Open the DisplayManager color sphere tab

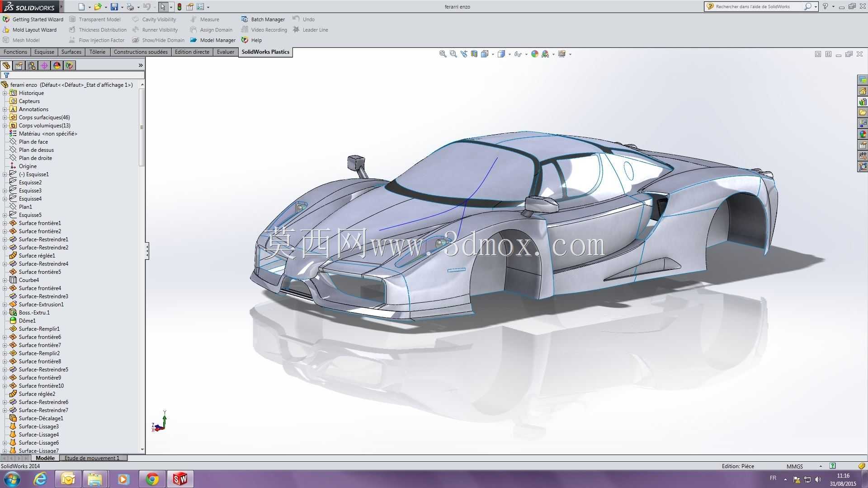pos(57,66)
